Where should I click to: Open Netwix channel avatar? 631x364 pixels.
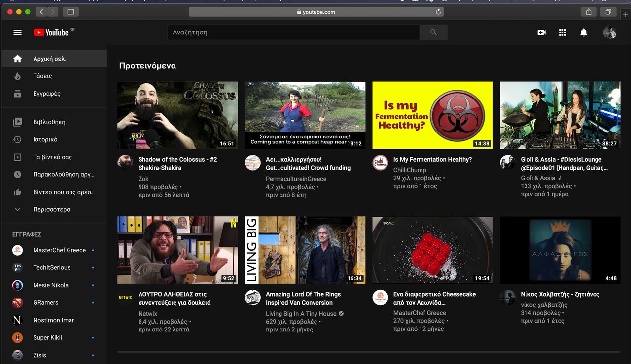click(125, 298)
